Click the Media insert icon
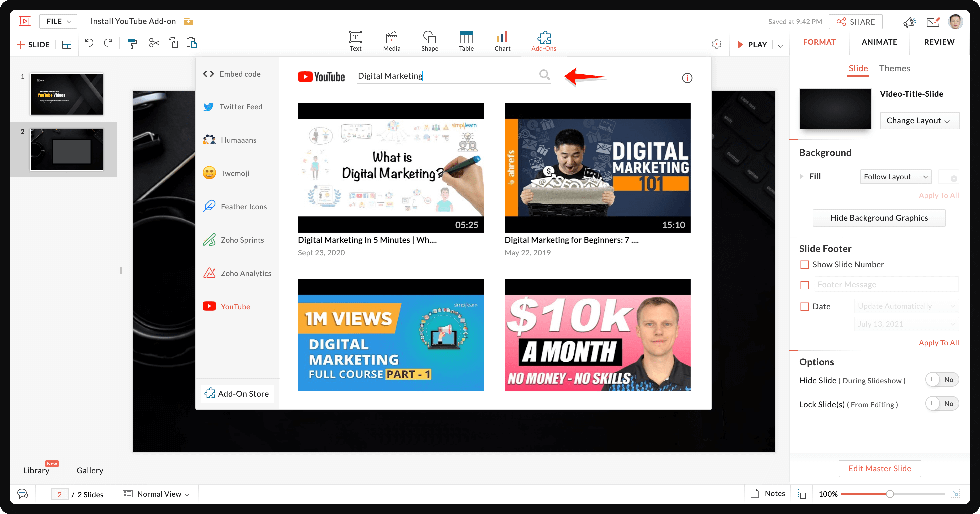The height and width of the screenshot is (514, 980). tap(391, 41)
